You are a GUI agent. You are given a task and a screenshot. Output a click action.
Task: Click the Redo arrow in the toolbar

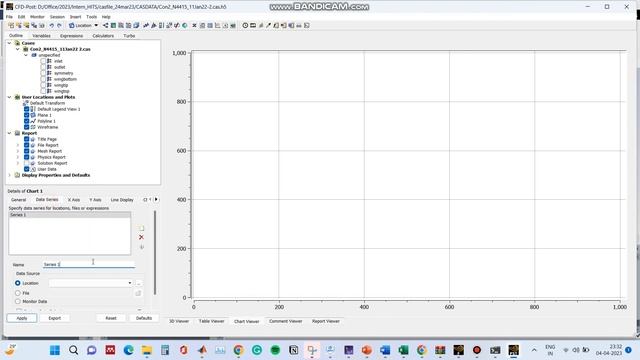pos(59,25)
